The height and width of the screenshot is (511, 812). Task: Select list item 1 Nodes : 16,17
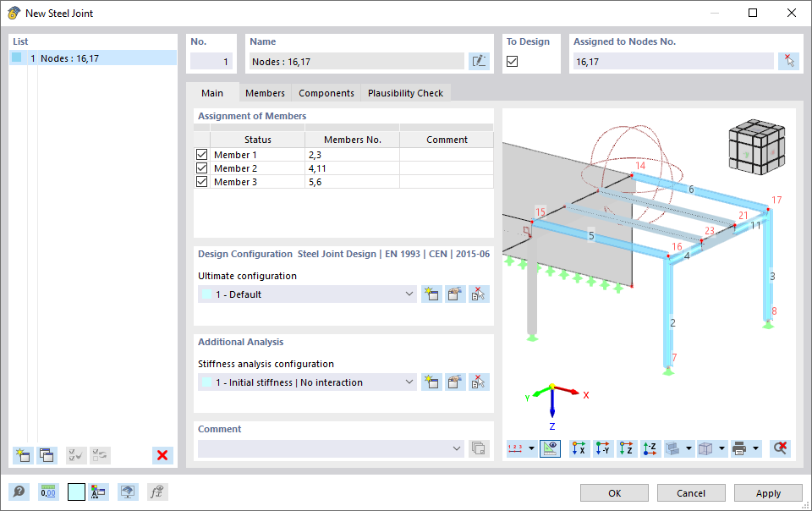(x=93, y=58)
